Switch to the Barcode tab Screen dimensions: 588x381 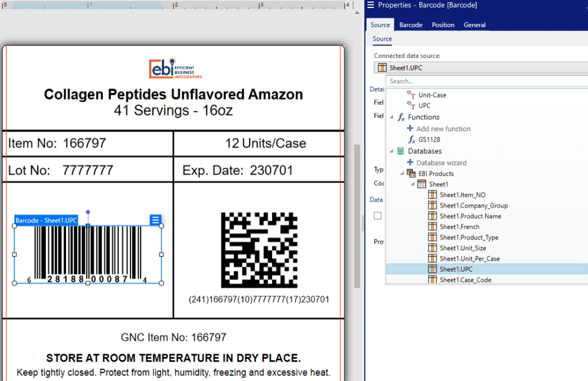pyautogui.click(x=411, y=25)
